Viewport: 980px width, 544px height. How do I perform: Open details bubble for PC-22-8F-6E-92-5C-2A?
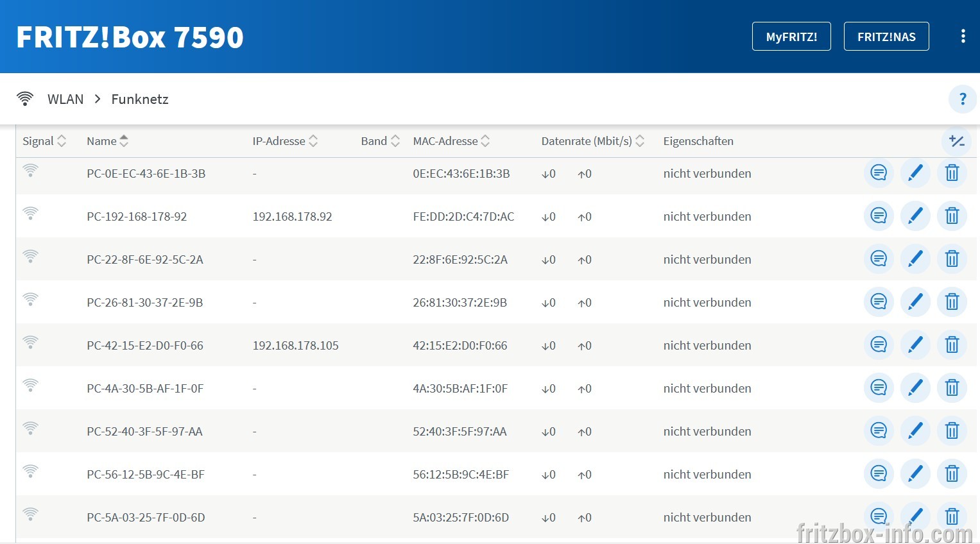pos(879,259)
